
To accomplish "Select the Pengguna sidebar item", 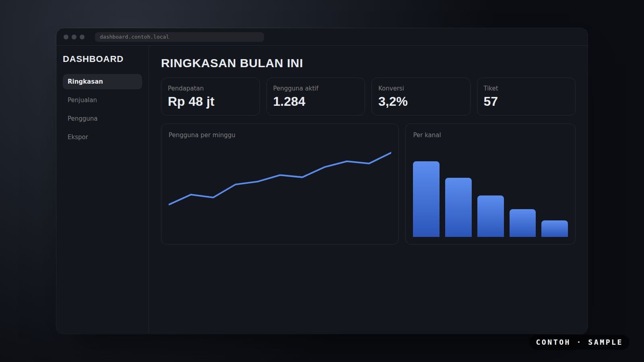I will (x=102, y=118).
